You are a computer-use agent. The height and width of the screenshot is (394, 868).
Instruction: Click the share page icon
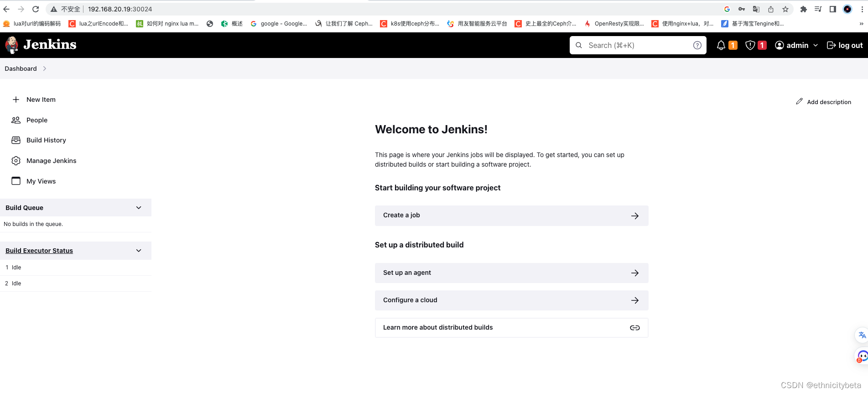tap(771, 9)
